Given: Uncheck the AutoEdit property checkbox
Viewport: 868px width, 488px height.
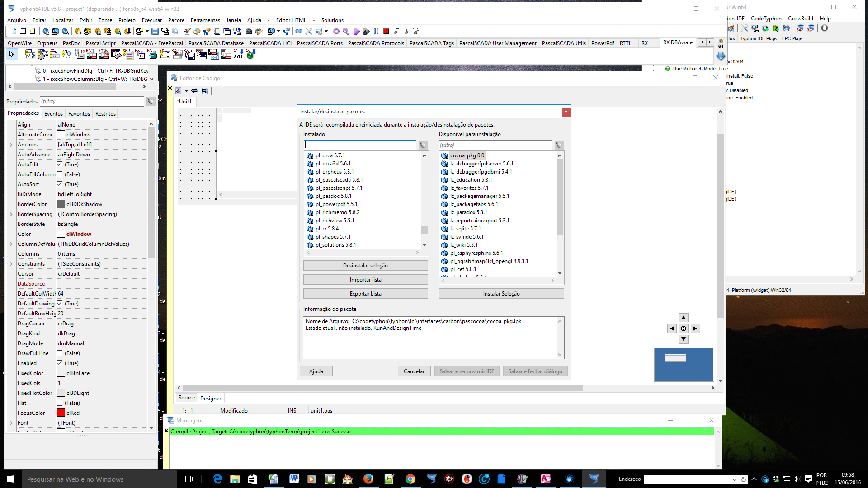Looking at the screenshot, I should [60, 164].
